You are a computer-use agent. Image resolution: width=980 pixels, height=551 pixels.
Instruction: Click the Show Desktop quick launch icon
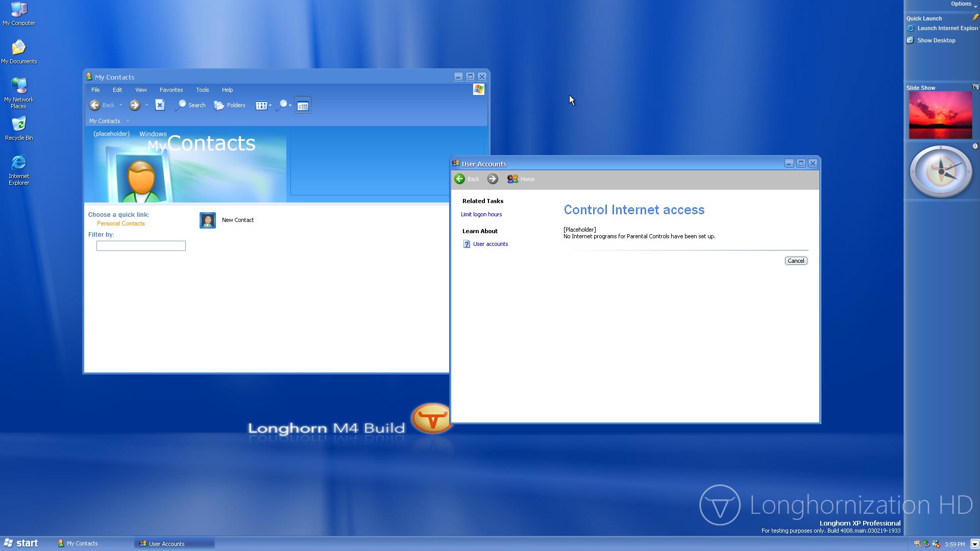click(910, 40)
